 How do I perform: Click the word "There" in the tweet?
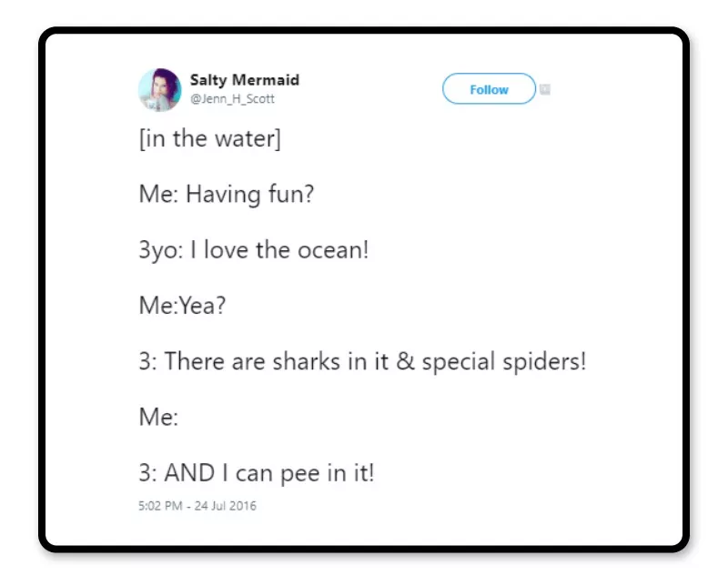[x=195, y=361]
